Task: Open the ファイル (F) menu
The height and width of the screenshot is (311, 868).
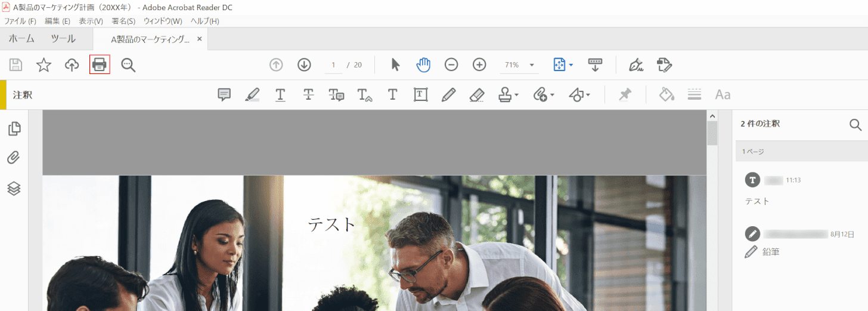Action: coord(20,21)
